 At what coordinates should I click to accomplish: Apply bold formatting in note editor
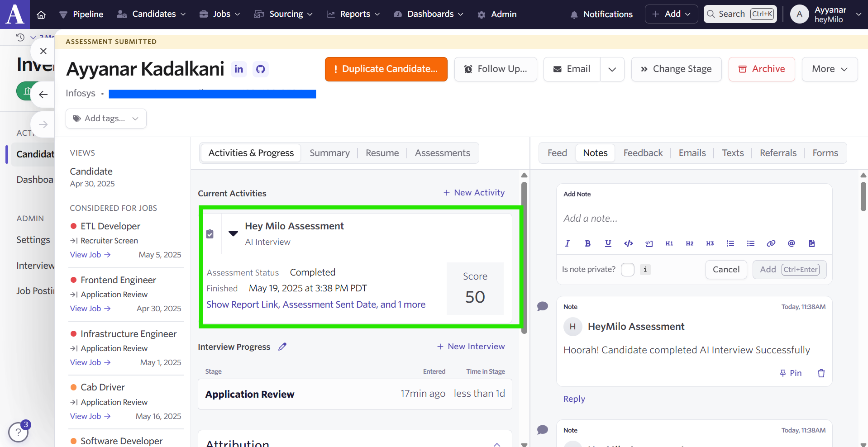click(x=587, y=243)
